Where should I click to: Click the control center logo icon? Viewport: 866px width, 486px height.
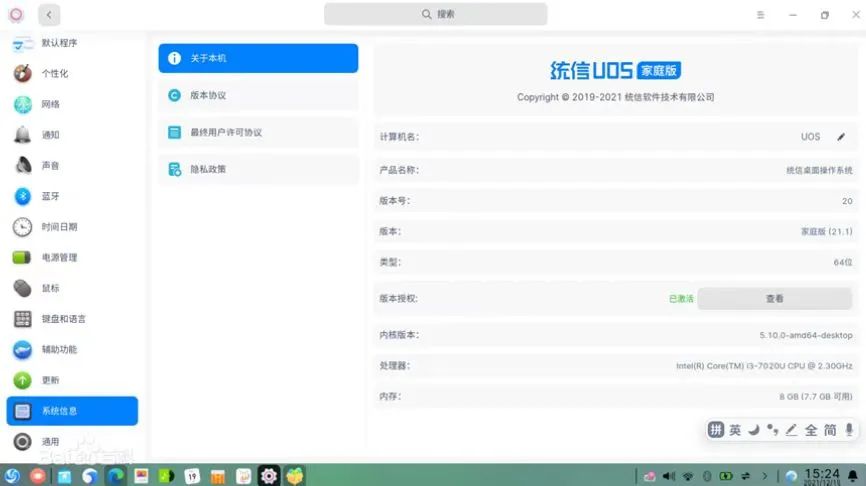17,15
